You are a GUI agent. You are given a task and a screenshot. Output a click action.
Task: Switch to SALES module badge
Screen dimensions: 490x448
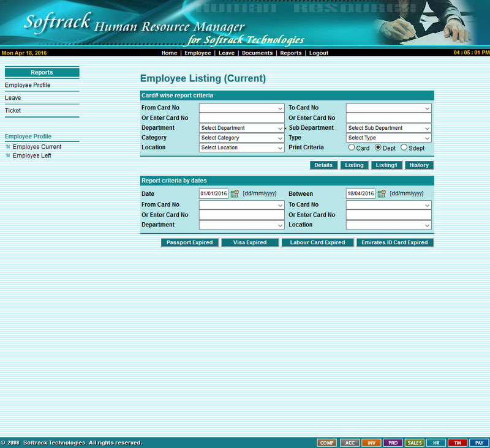[414, 442]
